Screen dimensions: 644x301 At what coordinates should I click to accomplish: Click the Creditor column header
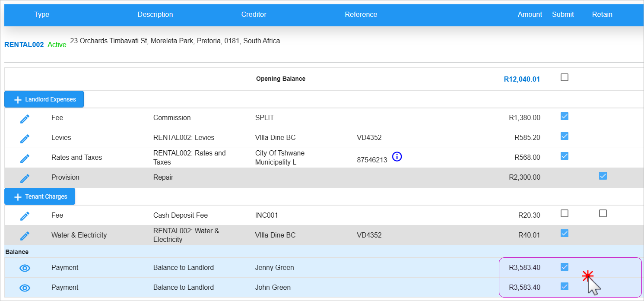[254, 14]
